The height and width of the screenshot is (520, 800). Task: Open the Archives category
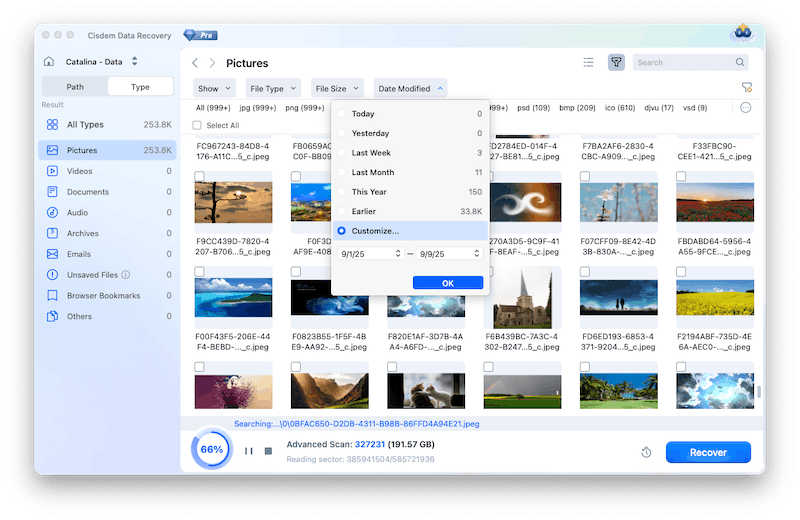point(108,233)
